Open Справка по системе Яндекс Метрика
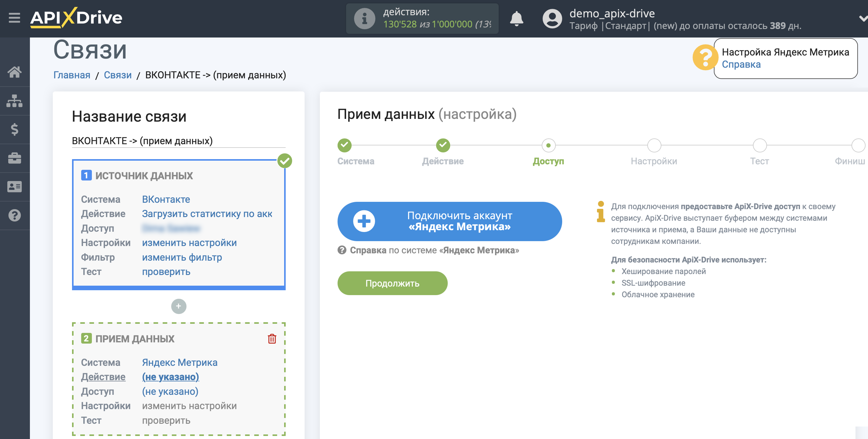Viewport: 868px width, 439px height. tap(428, 250)
